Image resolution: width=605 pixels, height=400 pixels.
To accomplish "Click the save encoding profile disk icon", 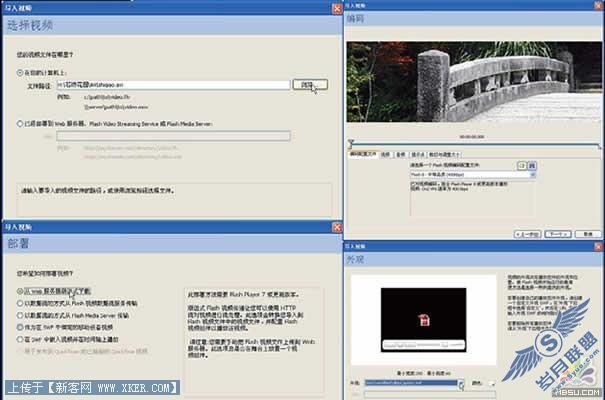I will coord(532,165).
